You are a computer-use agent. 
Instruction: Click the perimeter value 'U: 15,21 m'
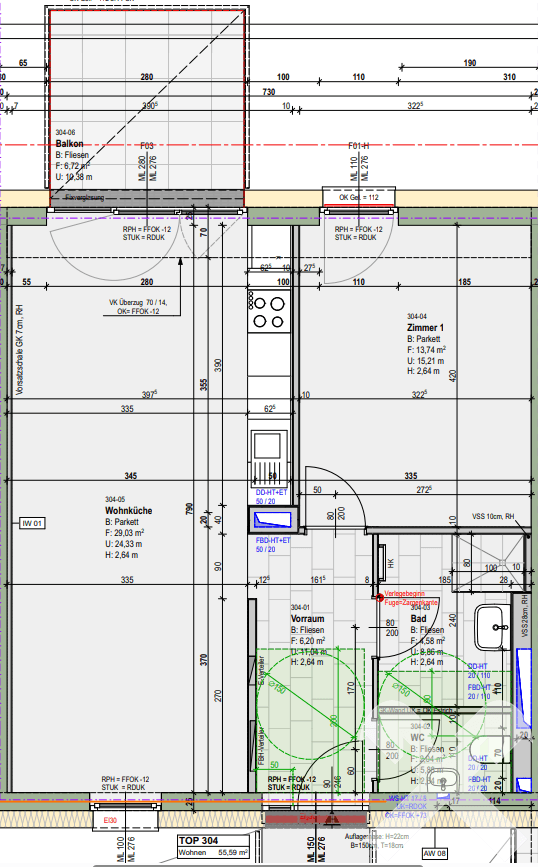tap(425, 361)
